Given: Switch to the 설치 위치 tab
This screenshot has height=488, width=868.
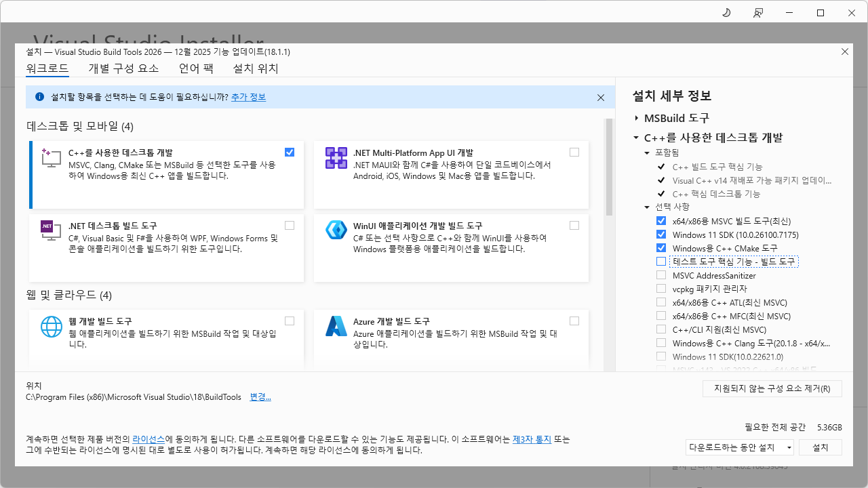Looking at the screenshot, I should [256, 68].
